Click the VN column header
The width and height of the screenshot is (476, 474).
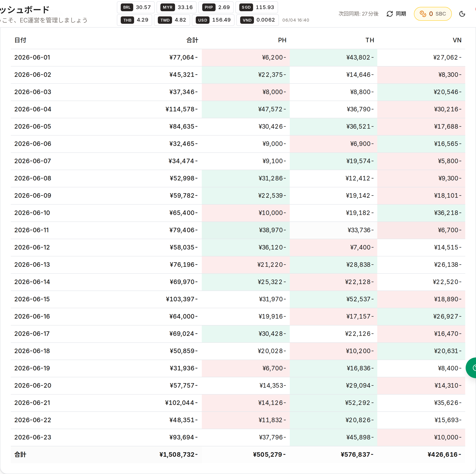coord(457,40)
